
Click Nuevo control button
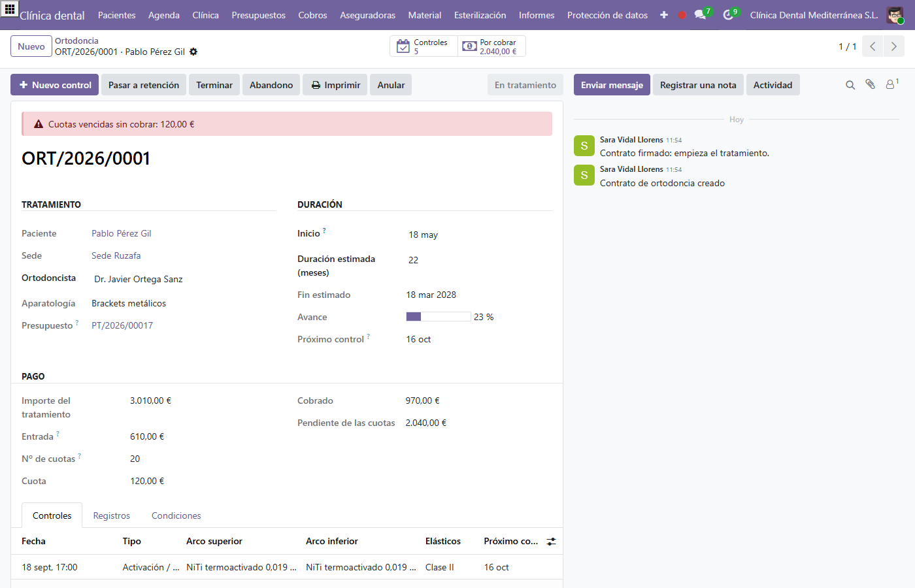point(55,85)
